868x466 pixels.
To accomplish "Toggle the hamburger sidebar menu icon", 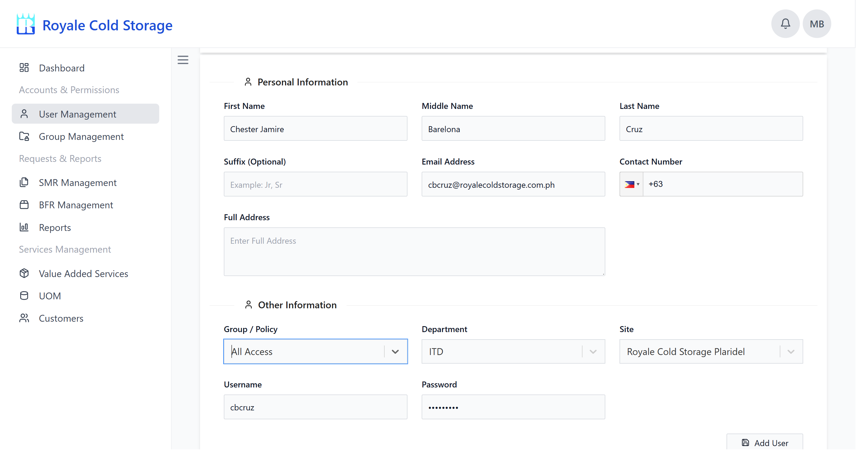I will pyautogui.click(x=183, y=60).
